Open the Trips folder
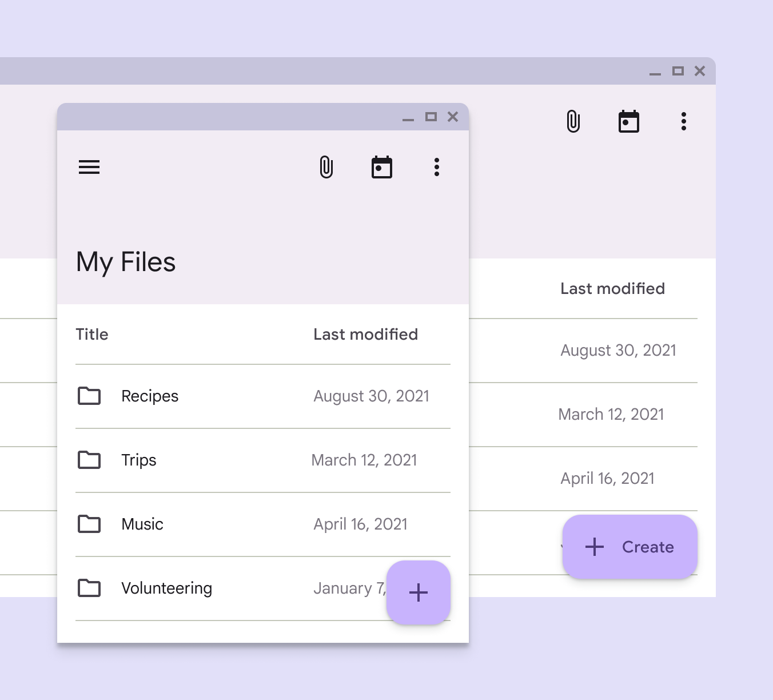The height and width of the screenshot is (700, 773). (x=139, y=460)
